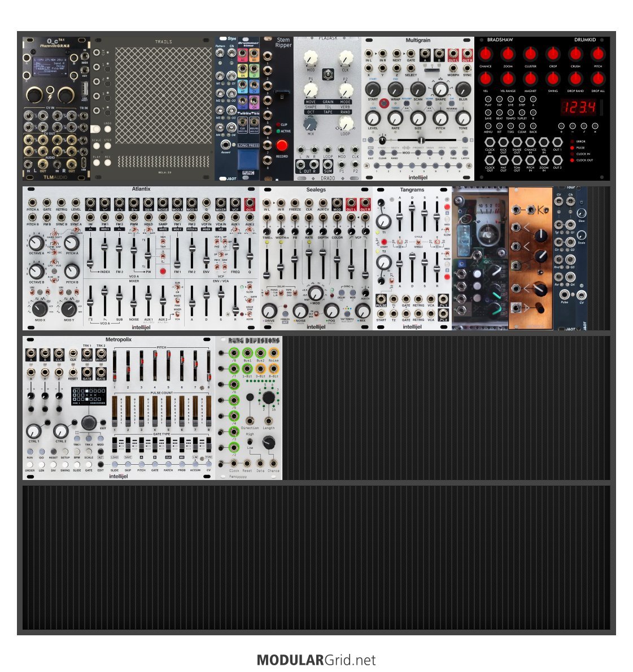Click the orange Noise jack on Rung Divisions

tap(273, 353)
